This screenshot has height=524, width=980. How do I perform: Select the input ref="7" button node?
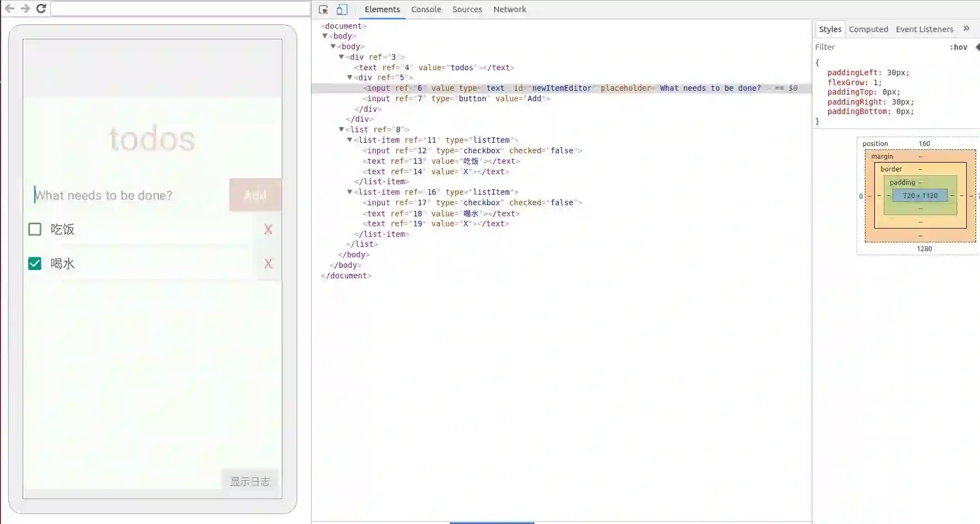(457, 98)
